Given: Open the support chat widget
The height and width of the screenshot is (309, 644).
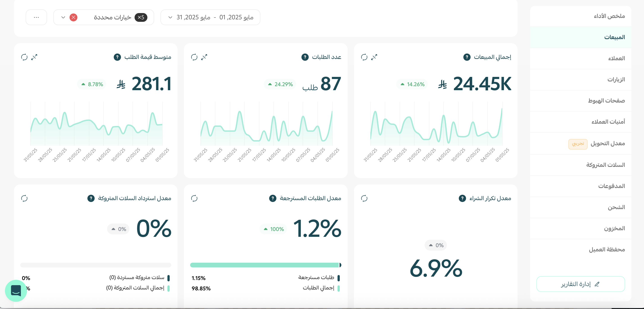Looking at the screenshot, I should pos(16,291).
